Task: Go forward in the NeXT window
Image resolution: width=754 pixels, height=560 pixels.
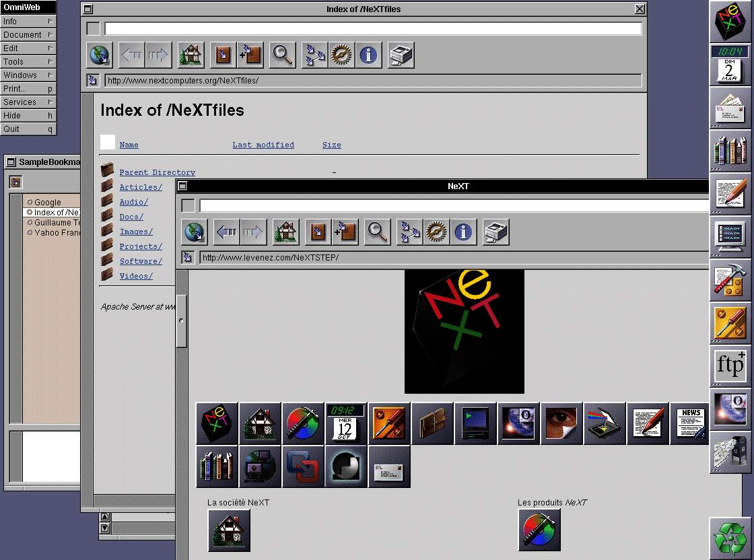Action: click(x=253, y=232)
